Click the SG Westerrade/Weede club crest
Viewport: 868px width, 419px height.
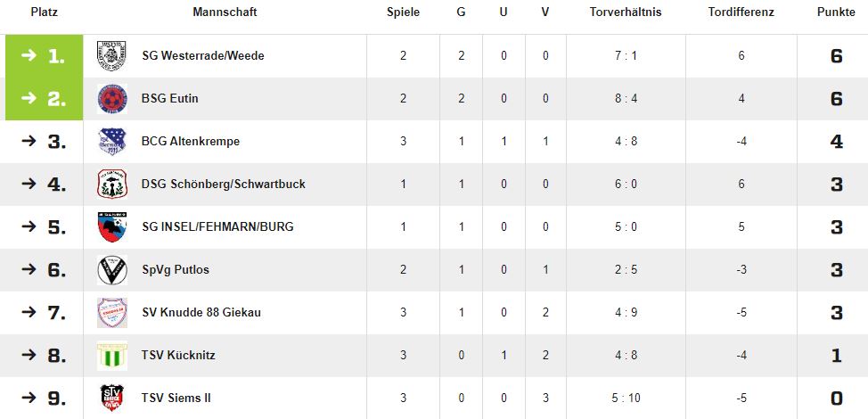click(x=111, y=55)
